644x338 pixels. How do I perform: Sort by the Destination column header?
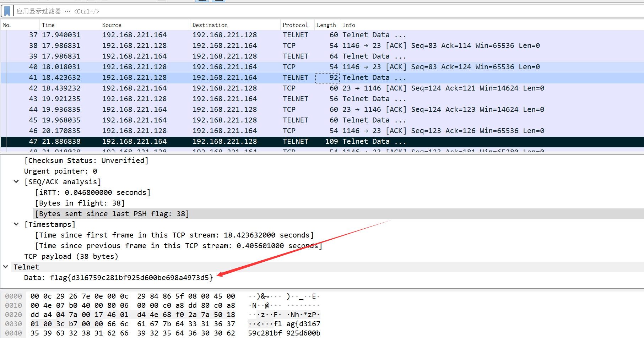point(235,25)
